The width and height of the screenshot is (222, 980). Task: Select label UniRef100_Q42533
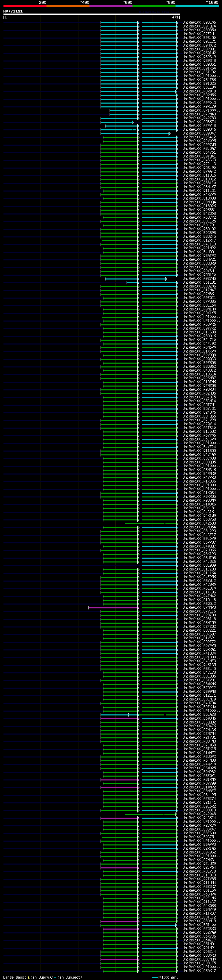click(199, 524)
